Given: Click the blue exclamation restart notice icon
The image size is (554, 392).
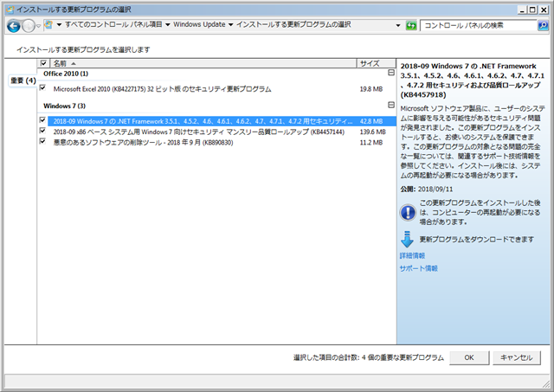Looking at the screenshot, I should tap(408, 213).
